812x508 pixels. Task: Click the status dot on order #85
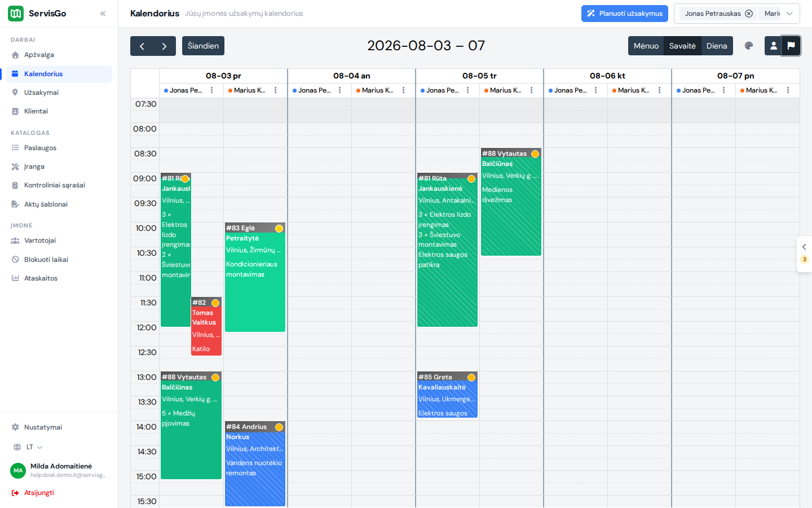[471, 378]
